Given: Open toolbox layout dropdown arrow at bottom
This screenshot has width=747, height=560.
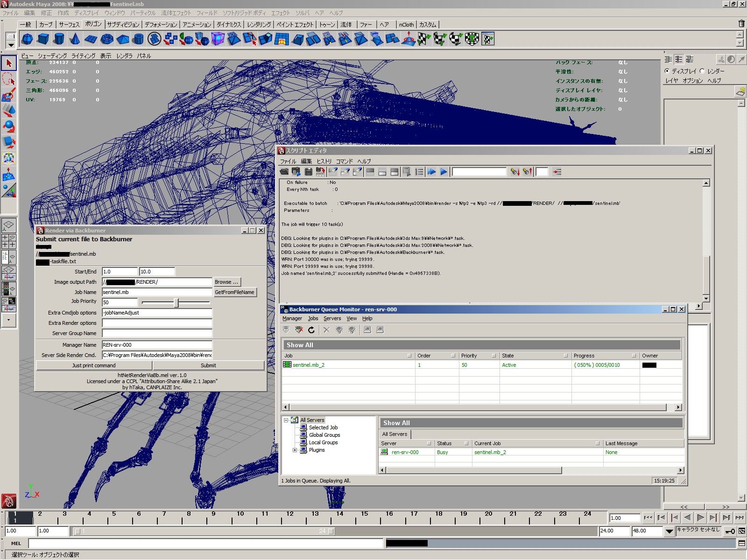Looking at the screenshot, I should pos(9,320).
